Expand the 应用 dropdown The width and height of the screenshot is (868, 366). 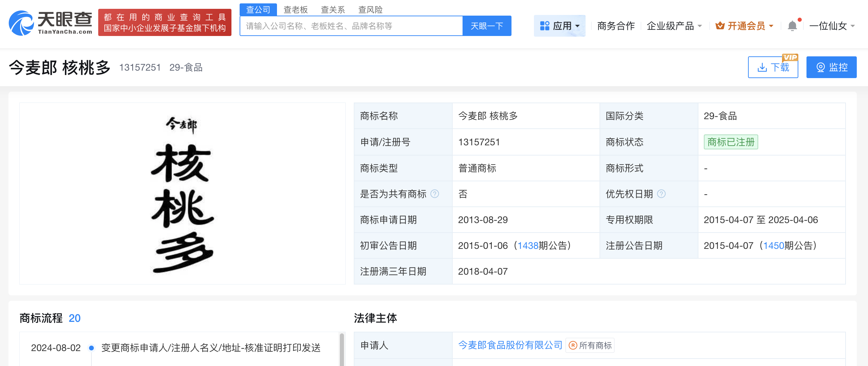[560, 26]
